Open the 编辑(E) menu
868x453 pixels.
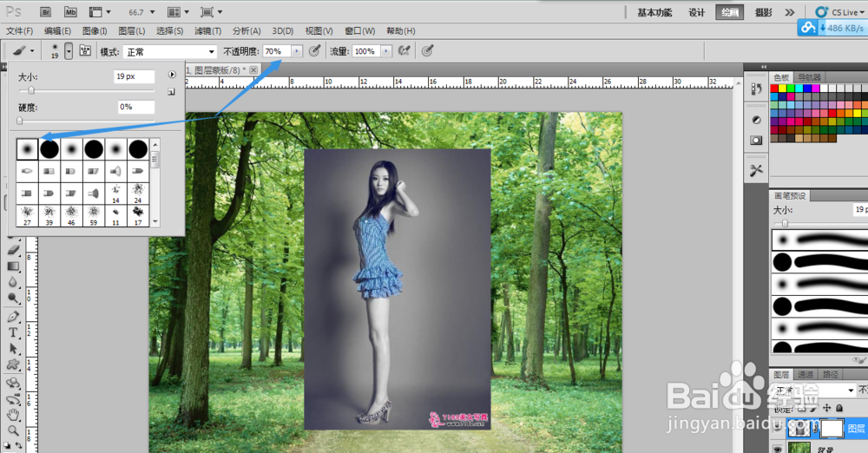[x=57, y=31]
